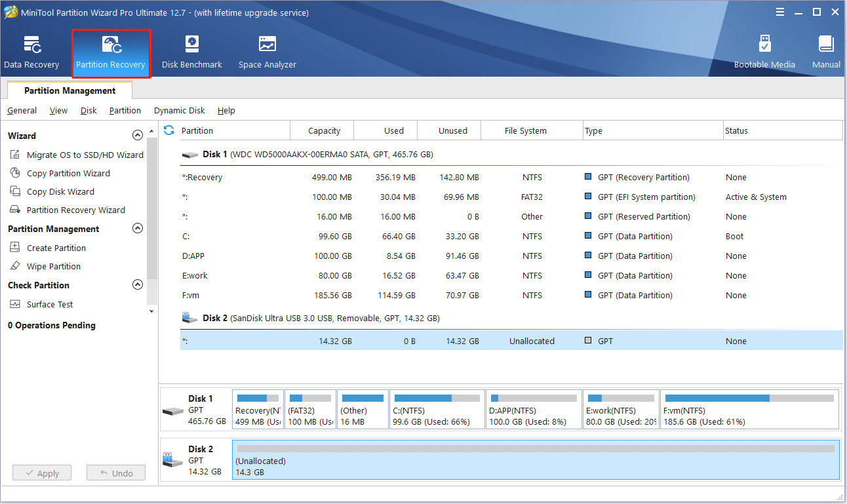Select the F:vm partition row

click(511, 296)
